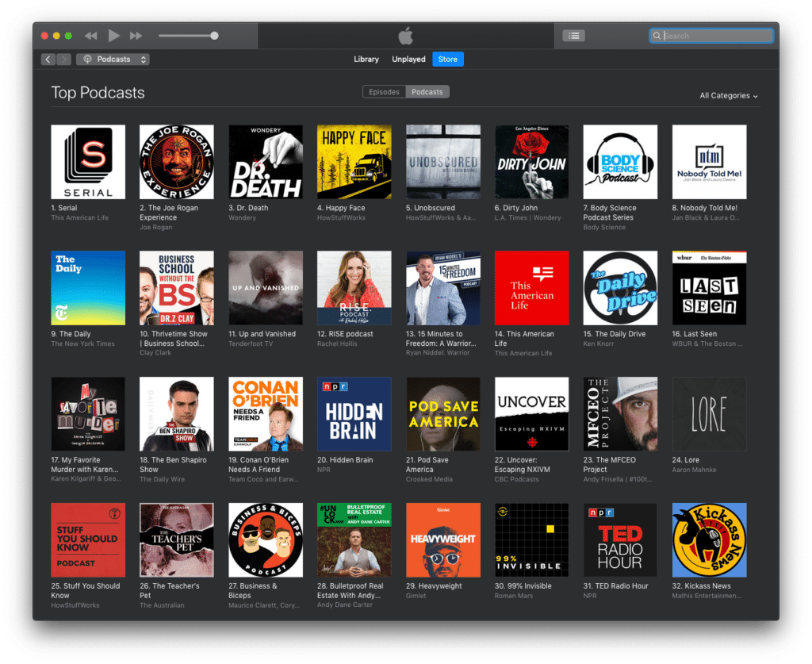Screen dimensions: 812x664
Task: Open the '9. The Daily' title link
Action: click(x=71, y=334)
